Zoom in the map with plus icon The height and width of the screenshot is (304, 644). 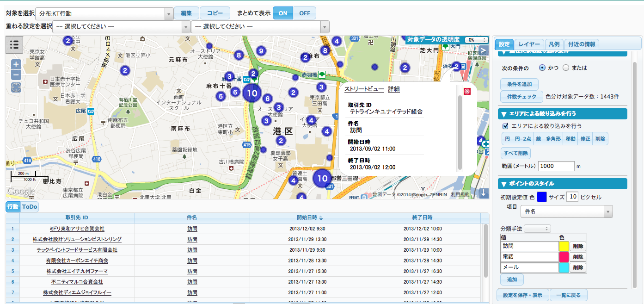point(16,64)
